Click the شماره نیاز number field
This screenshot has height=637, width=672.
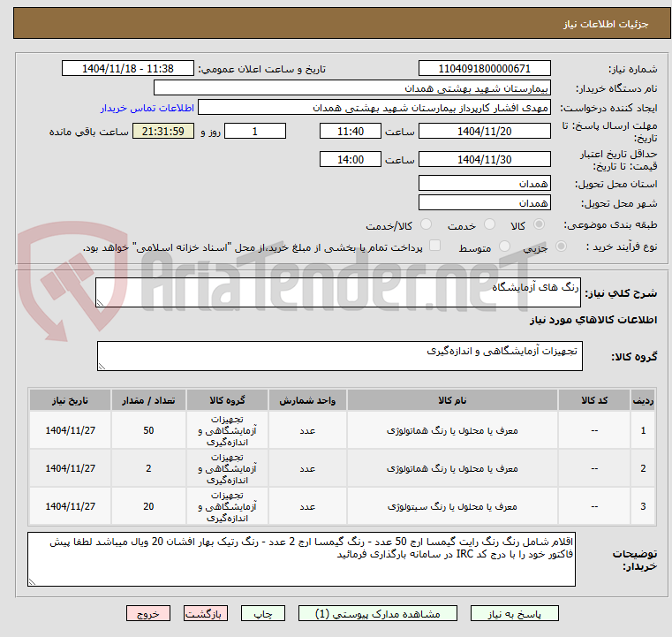click(484, 68)
